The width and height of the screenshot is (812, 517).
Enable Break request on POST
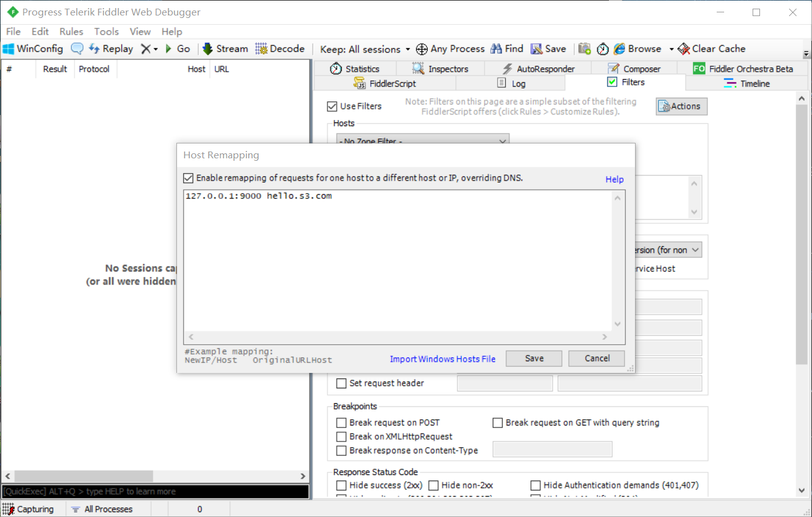pos(342,423)
